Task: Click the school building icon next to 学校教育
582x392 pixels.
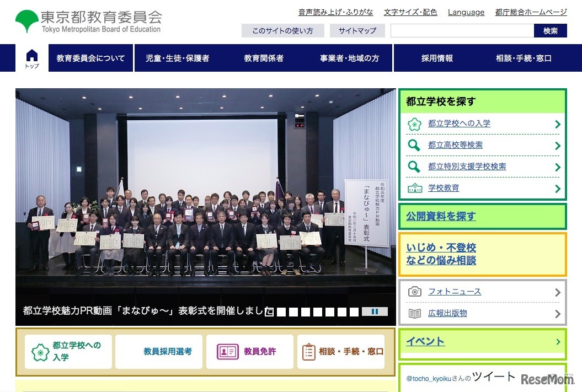Action: click(x=414, y=187)
